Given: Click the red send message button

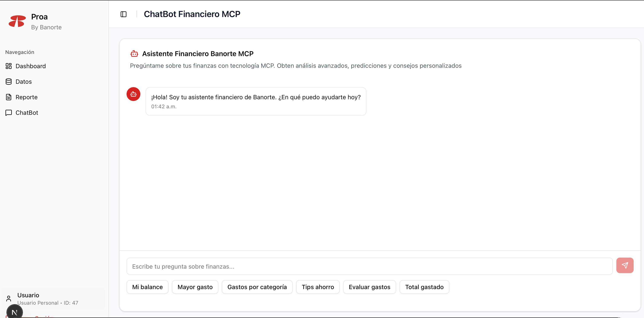Looking at the screenshot, I should click(625, 265).
